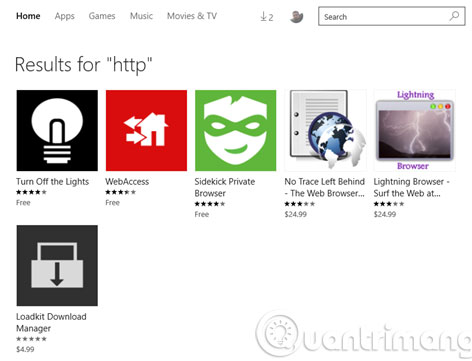Click the Results for "http" heading
The height and width of the screenshot is (361, 472).
pyautogui.click(x=84, y=65)
